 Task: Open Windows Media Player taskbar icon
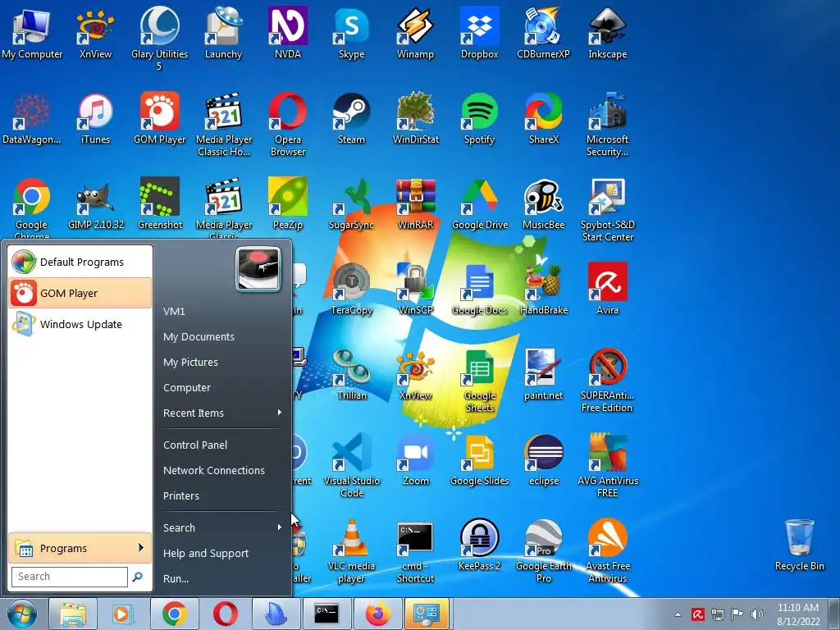pyautogui.click(x=122, y=614)
